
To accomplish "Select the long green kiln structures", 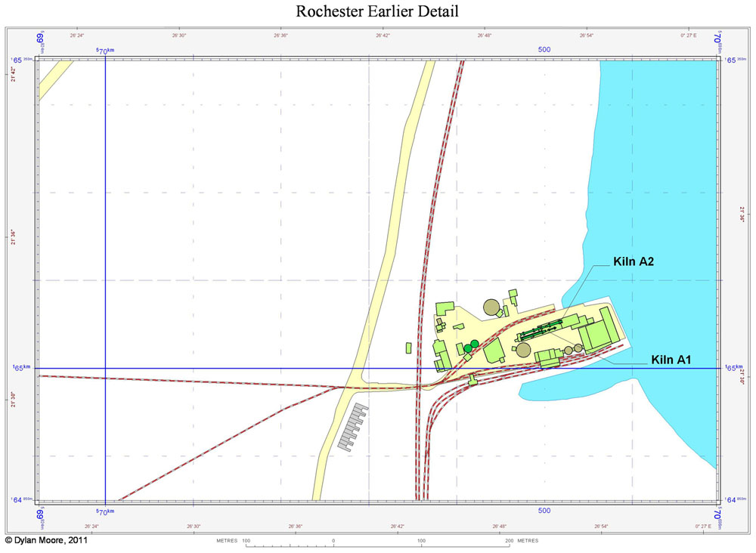I will point(541,330).
